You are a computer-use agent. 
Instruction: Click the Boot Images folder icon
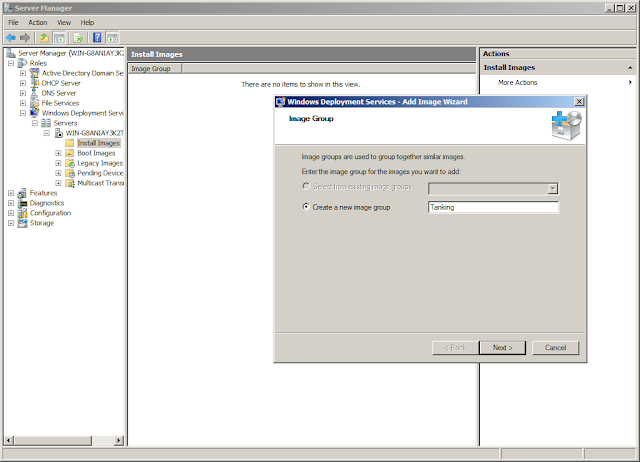click(x=70, y=153)
